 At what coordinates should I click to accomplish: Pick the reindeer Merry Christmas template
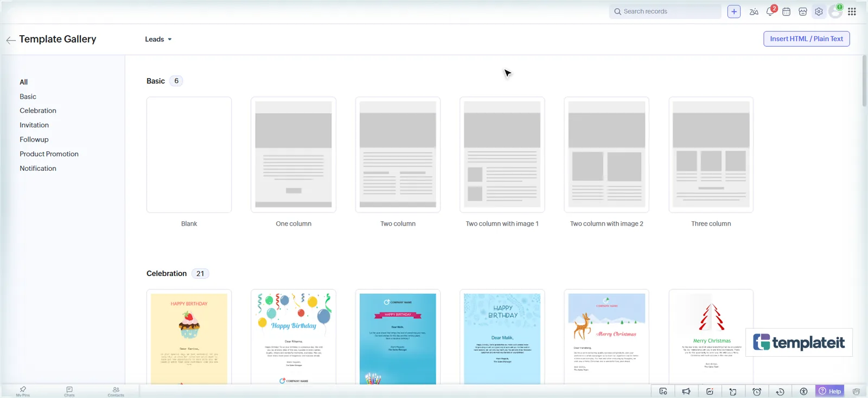click(607, 337)
